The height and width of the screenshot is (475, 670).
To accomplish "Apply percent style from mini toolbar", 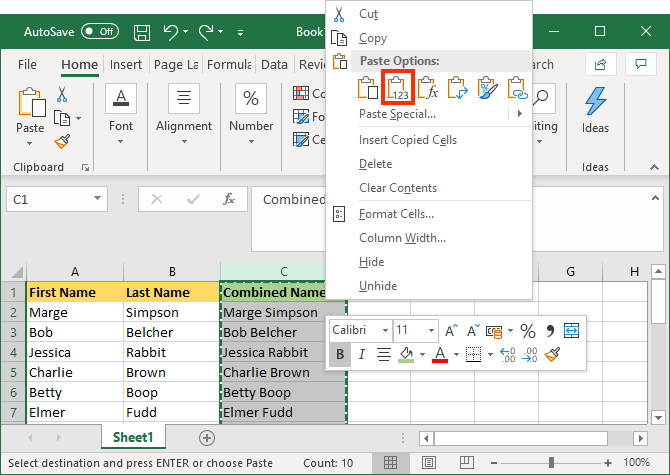I will coord(528,330).
